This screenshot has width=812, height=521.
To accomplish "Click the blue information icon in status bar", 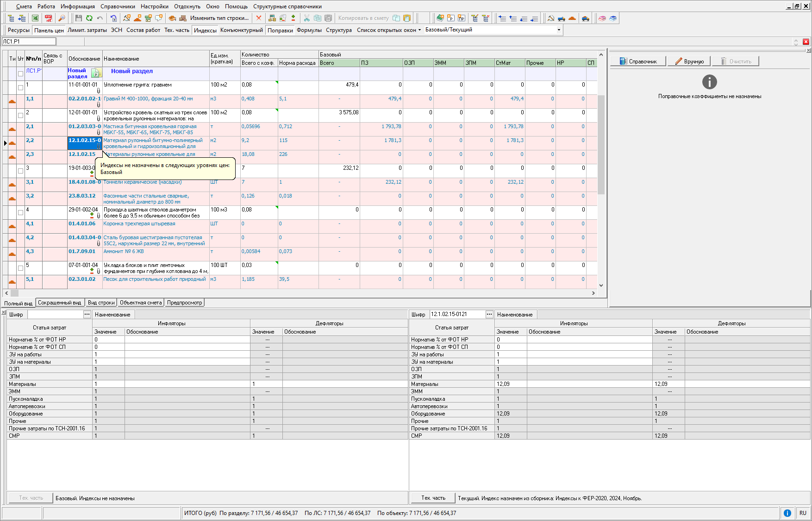I will (787, 513).
